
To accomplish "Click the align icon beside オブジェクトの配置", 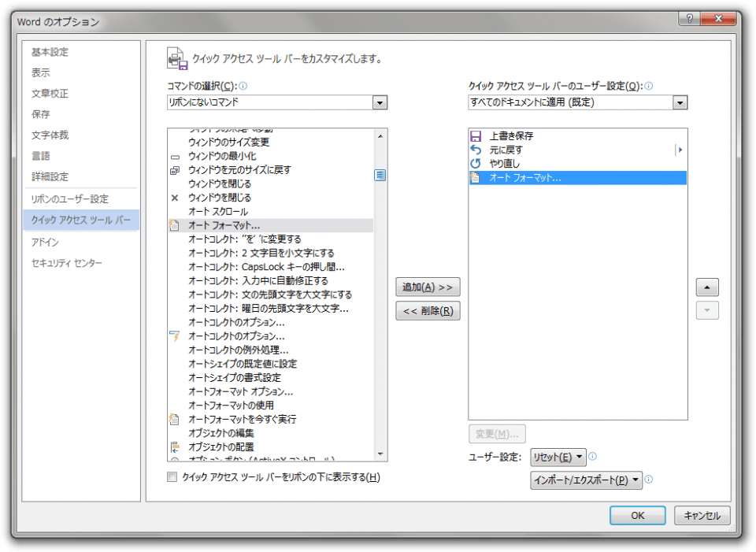I will click(x=175, y=447).
